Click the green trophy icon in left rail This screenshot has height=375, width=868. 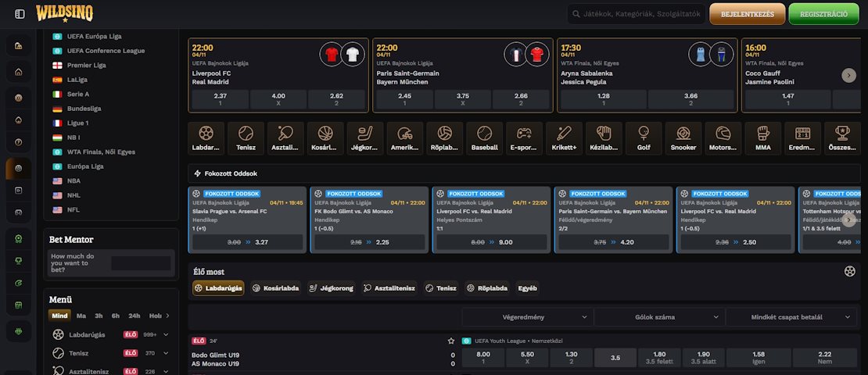click(19, 261)
